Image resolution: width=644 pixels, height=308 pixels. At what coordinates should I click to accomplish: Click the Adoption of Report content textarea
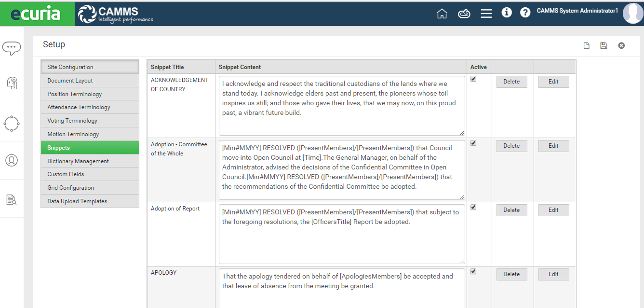click(x=342, y=234)
